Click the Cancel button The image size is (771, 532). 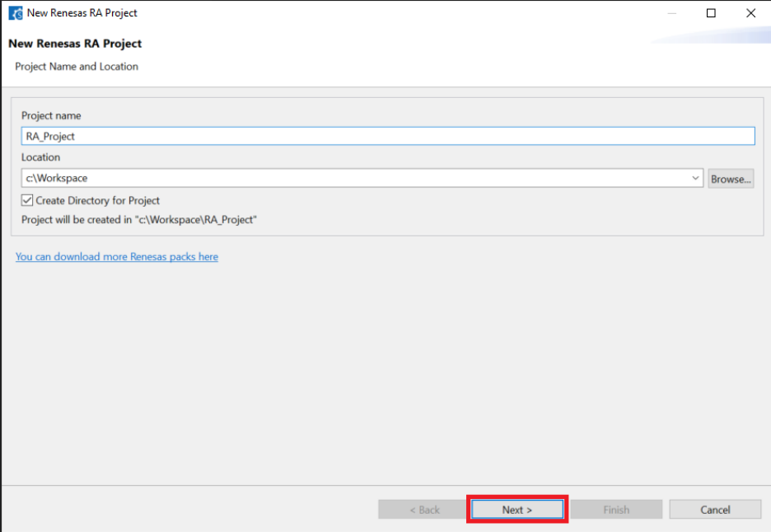tap(715, 510)
